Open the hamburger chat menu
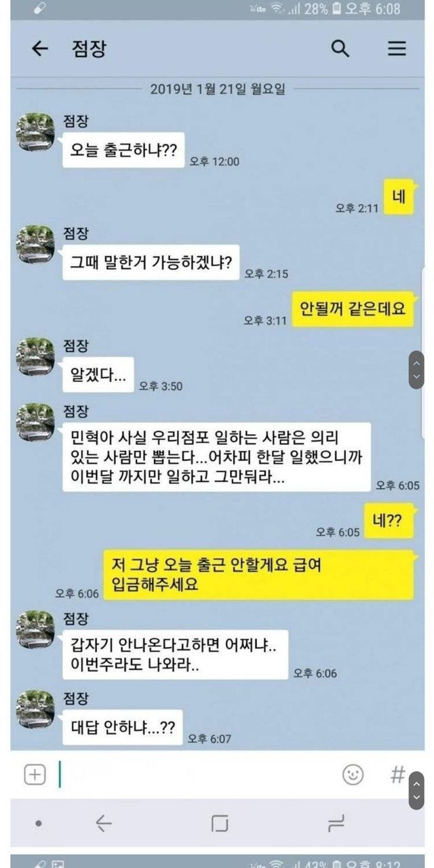 [397, 49]
